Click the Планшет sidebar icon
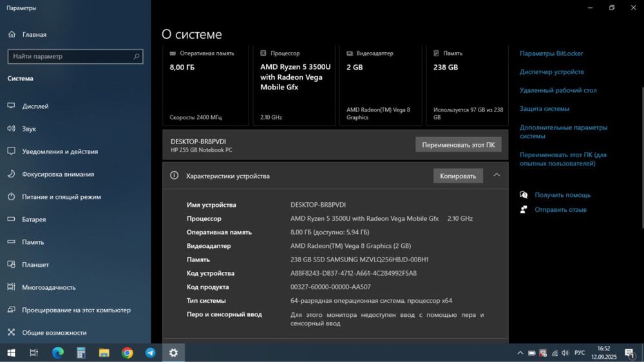Image resolution: width=644 pixels, height=362 pixels. pos(11,264)
